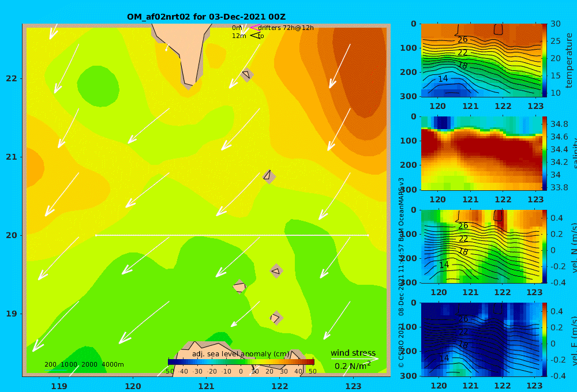Click contour label 14 in temperature section
577x392 pixels.
pyautogui.click(x=443, y=78)
